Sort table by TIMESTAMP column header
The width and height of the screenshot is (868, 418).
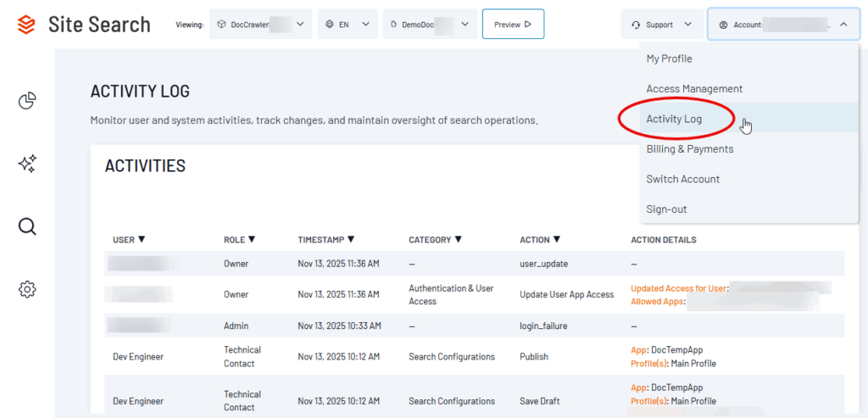coord(326,240)
